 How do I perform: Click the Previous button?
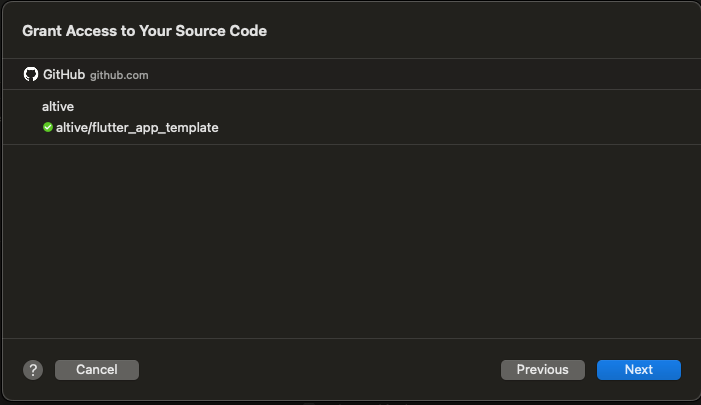(542, 370)
